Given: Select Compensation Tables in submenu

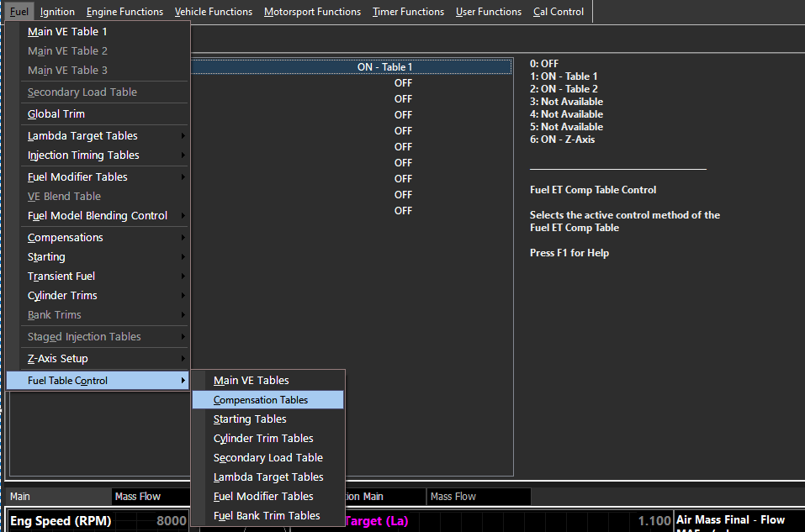Looking at the screenshot, I should pos(261,400).
